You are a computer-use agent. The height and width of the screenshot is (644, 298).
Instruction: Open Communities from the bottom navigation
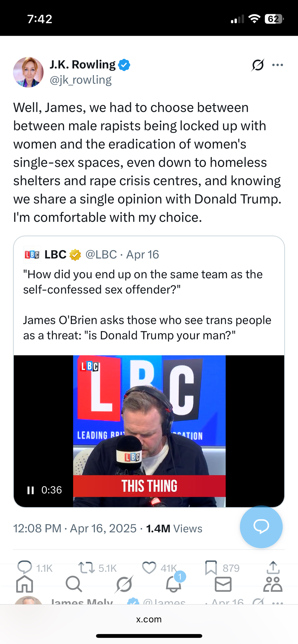click(x=273, y=584)
